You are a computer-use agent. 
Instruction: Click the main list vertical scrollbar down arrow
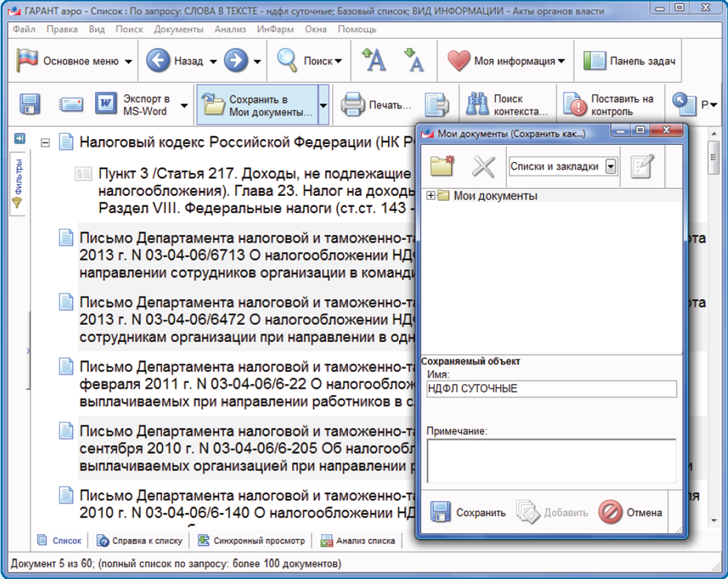[x=714, y=521]
